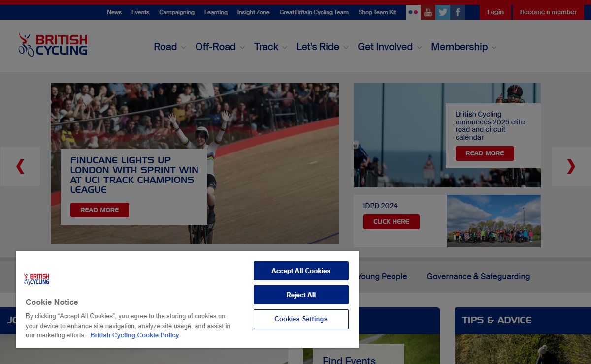Expand the Road menu
This screenshot has height=364, width=591.
point(170,47)
